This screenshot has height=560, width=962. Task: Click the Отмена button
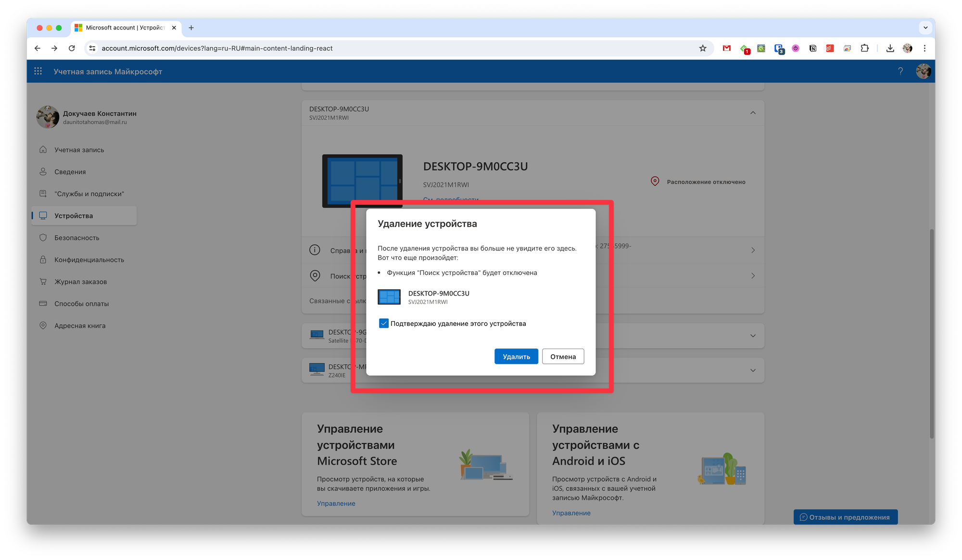pyautogui.click(x=563, y=357)
